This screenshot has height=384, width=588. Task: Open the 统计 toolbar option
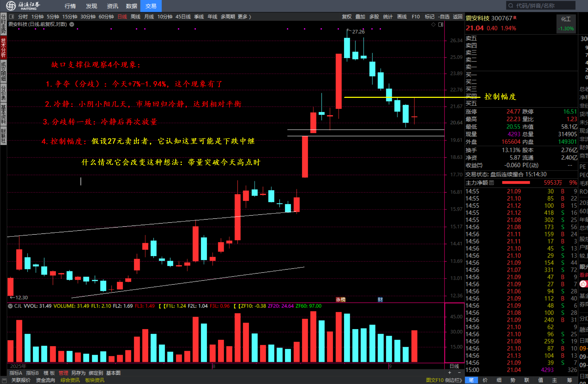click(x=388, y=17)
